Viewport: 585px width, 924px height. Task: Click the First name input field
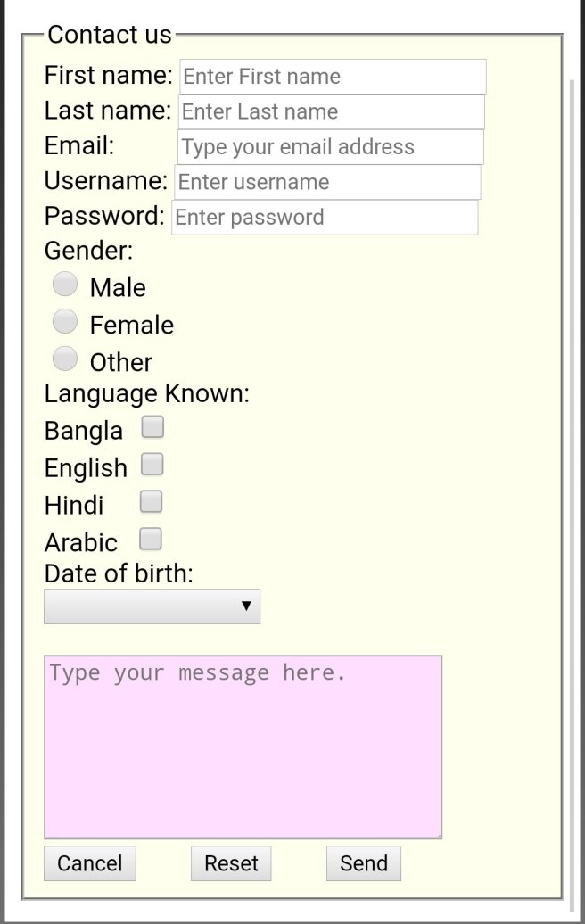click(x=333, y=77)
